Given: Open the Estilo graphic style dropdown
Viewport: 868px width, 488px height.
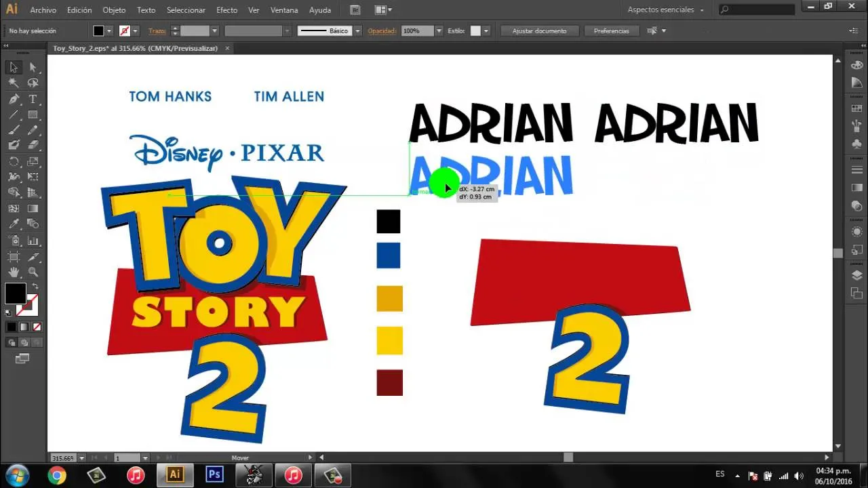Looking at the screenshot, I should (486, 30).
